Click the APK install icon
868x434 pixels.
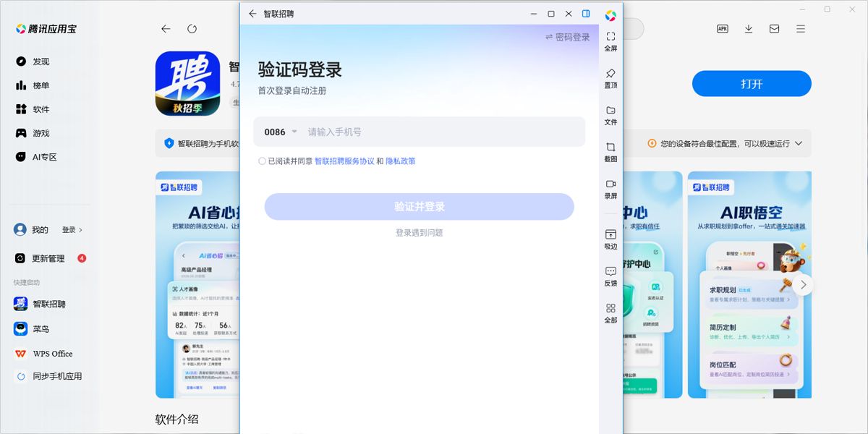722,29
